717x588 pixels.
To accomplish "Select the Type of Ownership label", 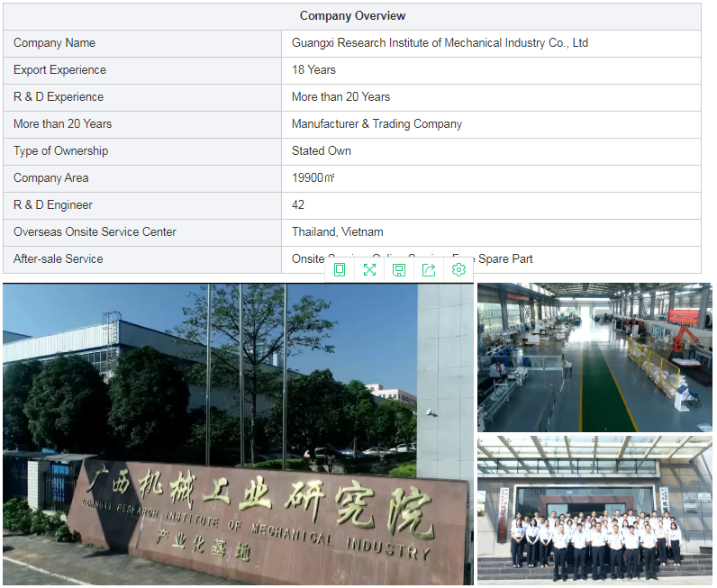I will [x=61, y=151].
